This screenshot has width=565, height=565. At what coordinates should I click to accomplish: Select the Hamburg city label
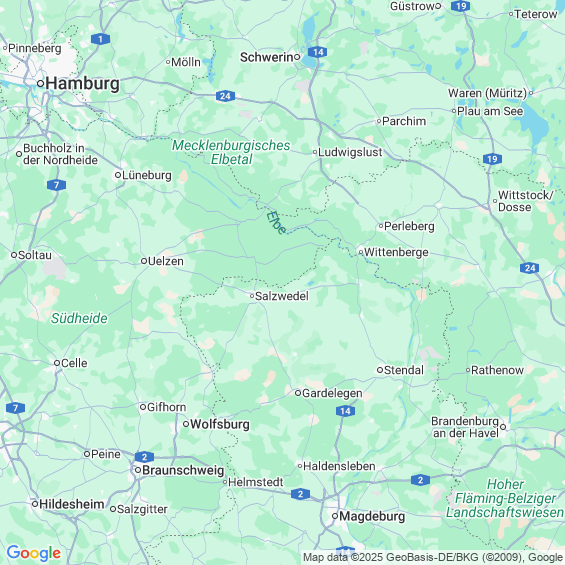tap(83, 84)
